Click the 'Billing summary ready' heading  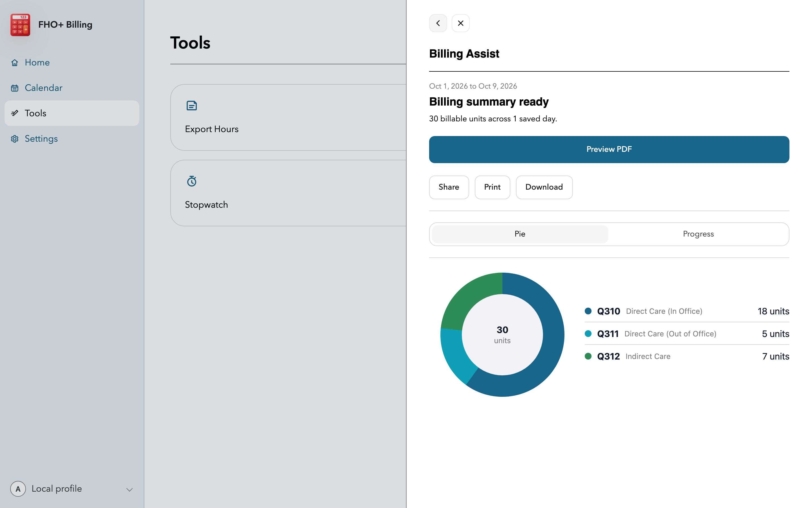(x=489, y=102)
